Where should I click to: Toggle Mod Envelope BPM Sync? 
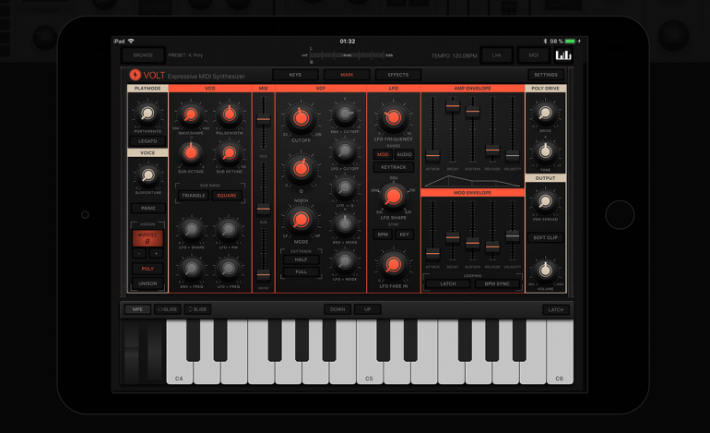[x=497, y=284]
